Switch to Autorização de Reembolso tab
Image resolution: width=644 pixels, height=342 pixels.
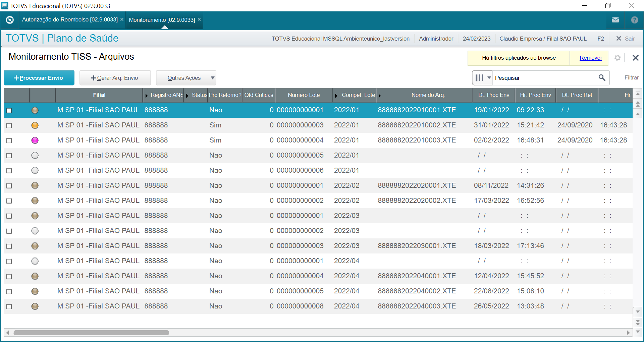click(70, 20)
